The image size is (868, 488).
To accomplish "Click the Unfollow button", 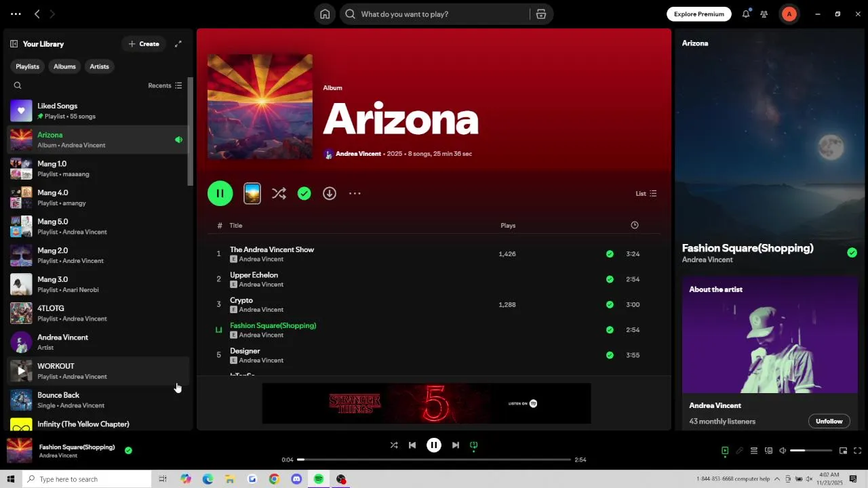I will [829, 422].
